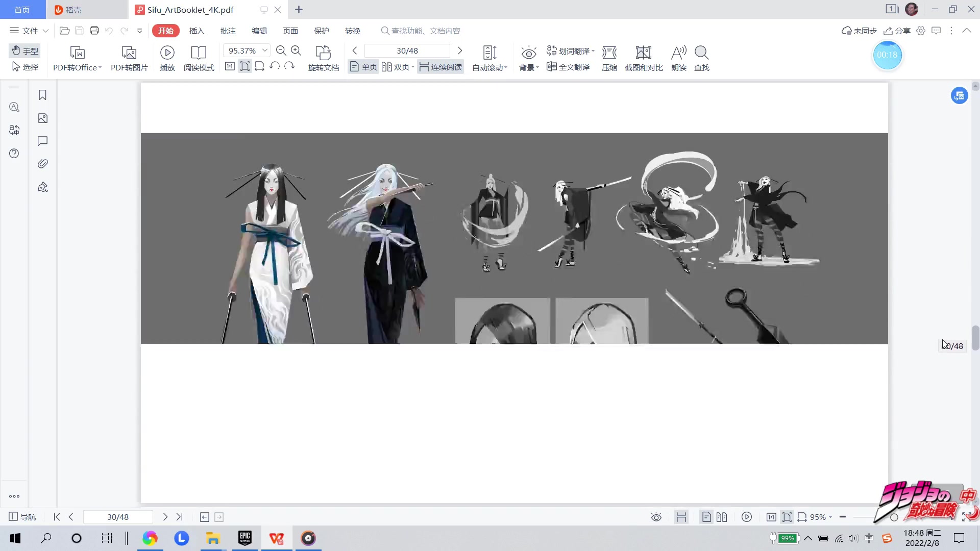Switch to the selection cursor tool (选择)
This screenshot has height=551, width=980.
(x=25, y=67)
